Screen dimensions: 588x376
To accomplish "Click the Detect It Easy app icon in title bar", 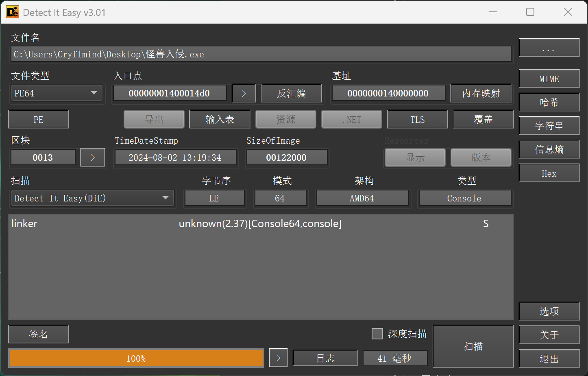I will (x=13, y=12).
